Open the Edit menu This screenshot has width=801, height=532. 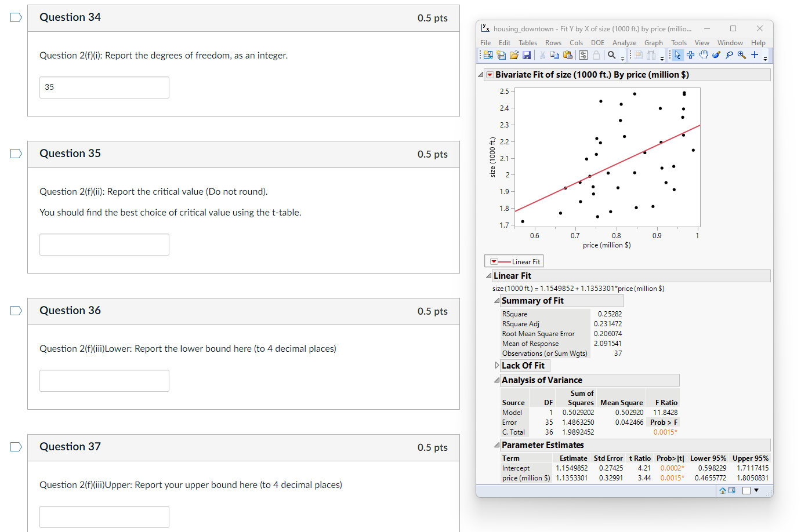coord(505,43)
